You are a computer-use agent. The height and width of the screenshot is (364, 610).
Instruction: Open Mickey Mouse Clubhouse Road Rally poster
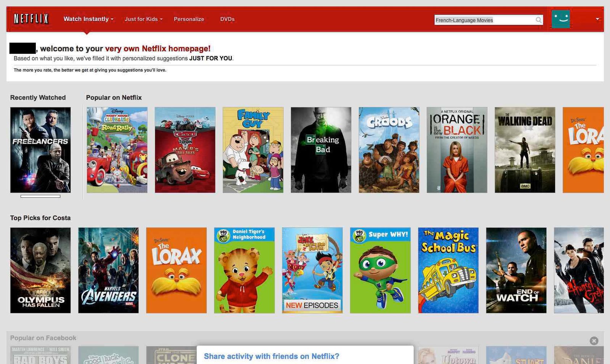click(x=117, y=150)
